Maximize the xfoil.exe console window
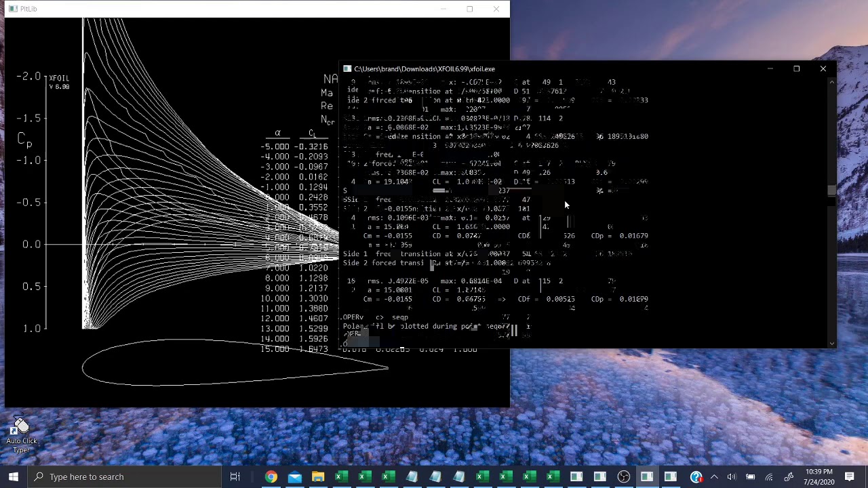868x488 pixels. coord(796,68)
